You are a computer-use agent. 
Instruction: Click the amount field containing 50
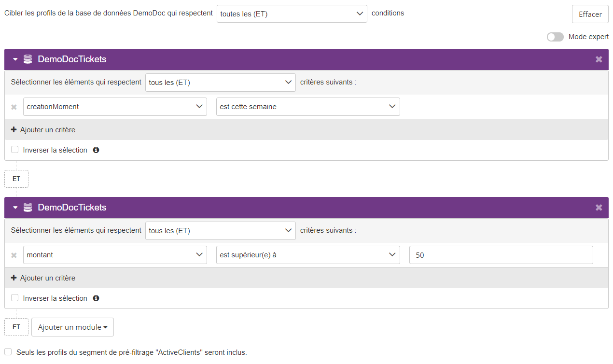(x=501, y=255)
